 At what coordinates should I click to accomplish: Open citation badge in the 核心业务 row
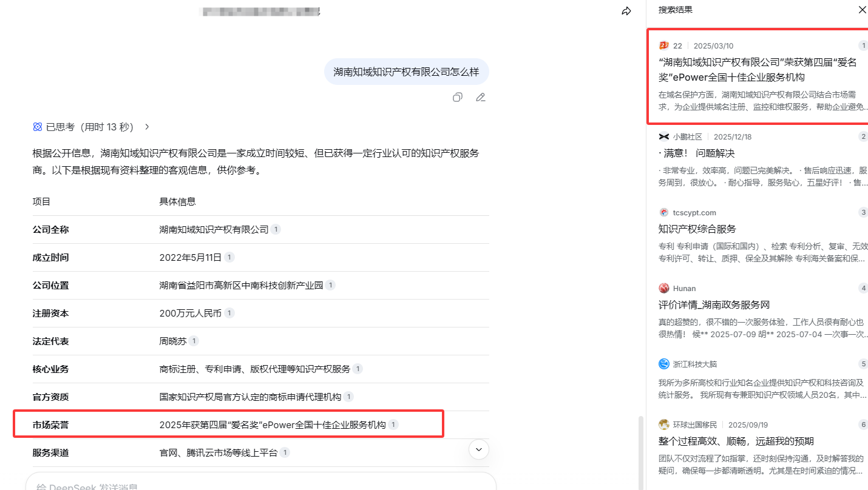click(358, 369)
